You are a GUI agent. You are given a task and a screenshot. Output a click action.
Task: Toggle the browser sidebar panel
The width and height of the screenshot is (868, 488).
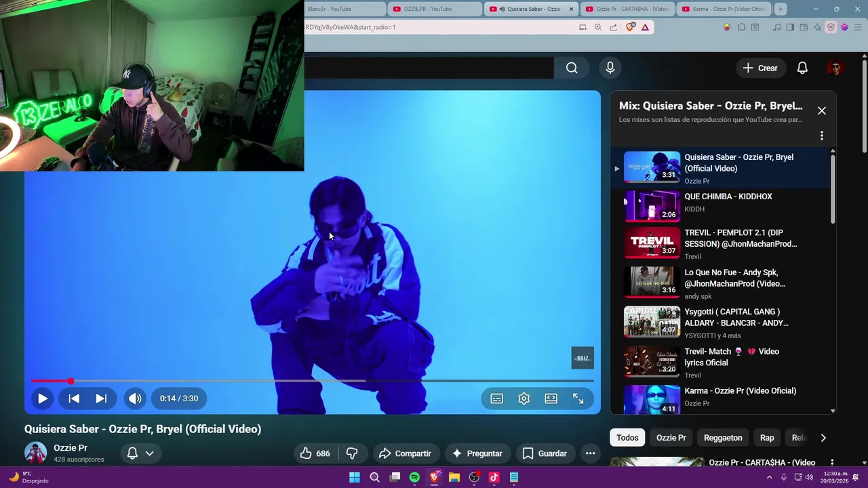point(790,27)
